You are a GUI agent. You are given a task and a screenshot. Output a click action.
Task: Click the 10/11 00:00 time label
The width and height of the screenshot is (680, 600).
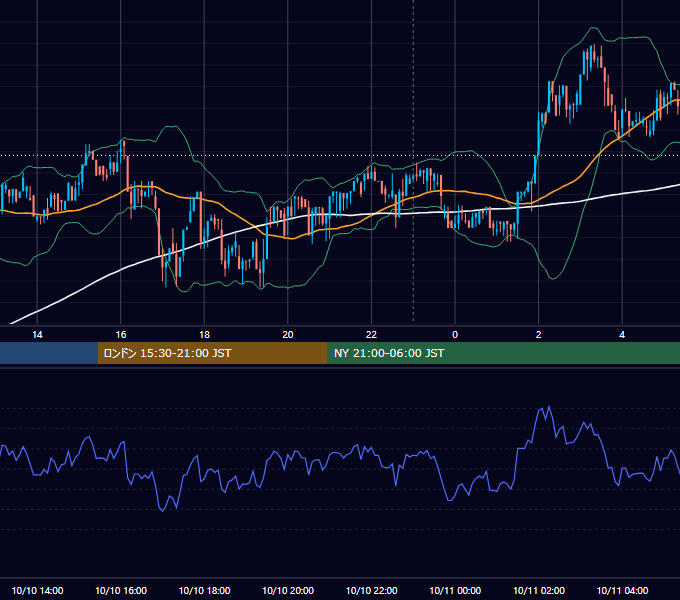[455, 590]
